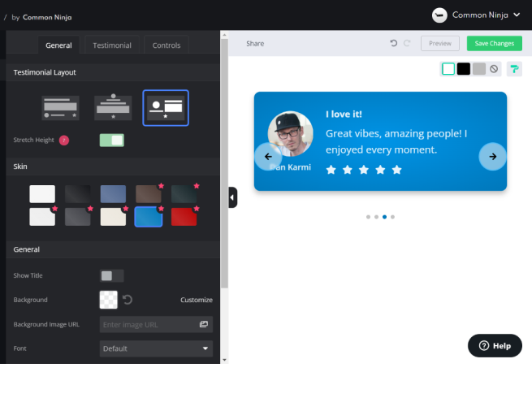Click the five-star rating in testimonial
This screenshot has height=398, width=532.
click(x=364, y=169)
